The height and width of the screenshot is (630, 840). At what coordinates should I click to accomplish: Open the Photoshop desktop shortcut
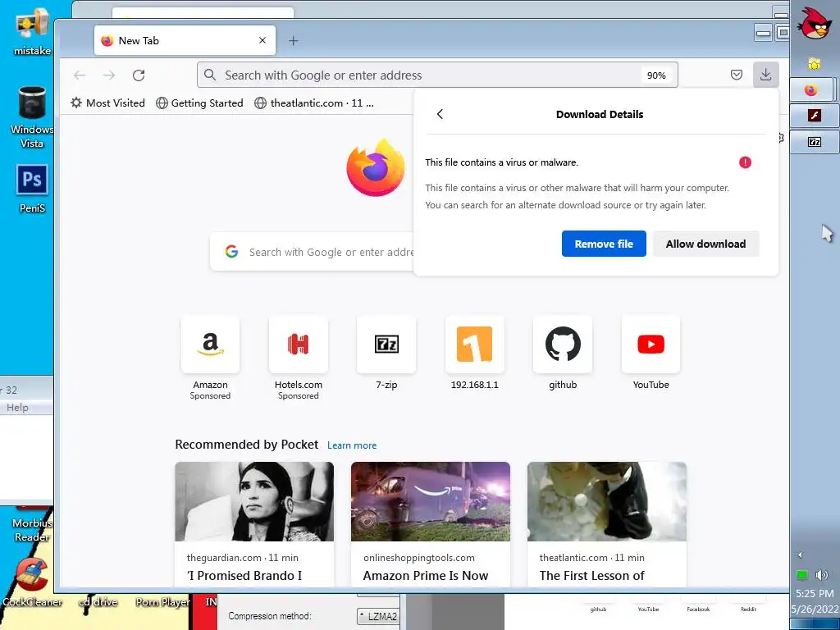point(32,189)
